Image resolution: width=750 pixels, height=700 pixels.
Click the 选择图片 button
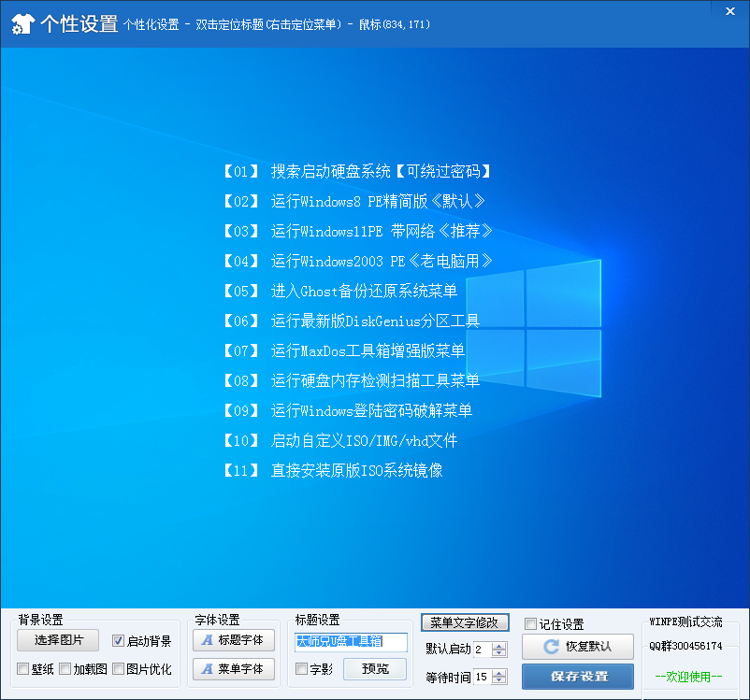58,640
